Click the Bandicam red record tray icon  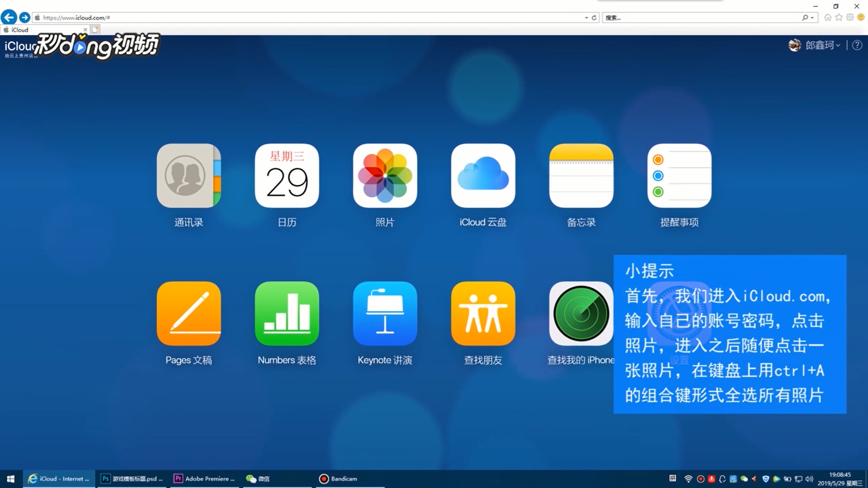click(x=701, y=479)
